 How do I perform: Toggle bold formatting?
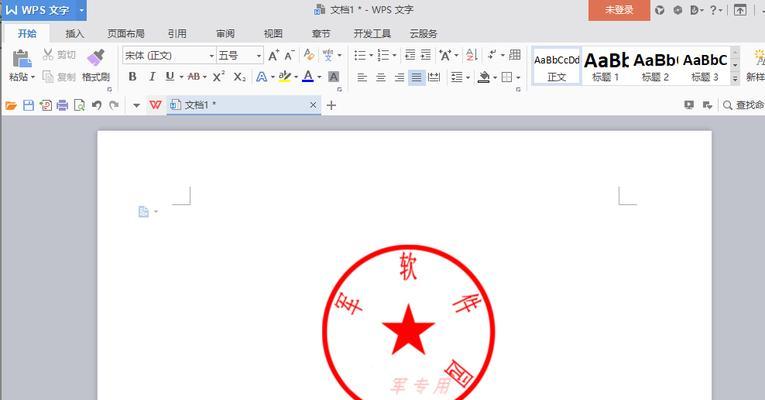(x=132, y=77)
